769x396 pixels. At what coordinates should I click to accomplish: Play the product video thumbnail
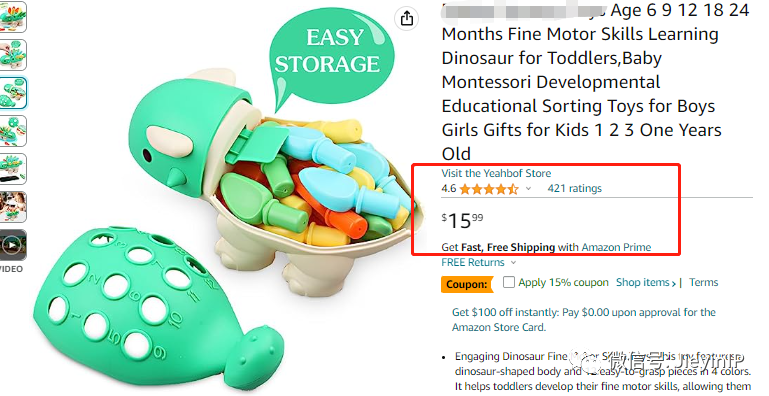pyautogui.click(x=13, y=245)
